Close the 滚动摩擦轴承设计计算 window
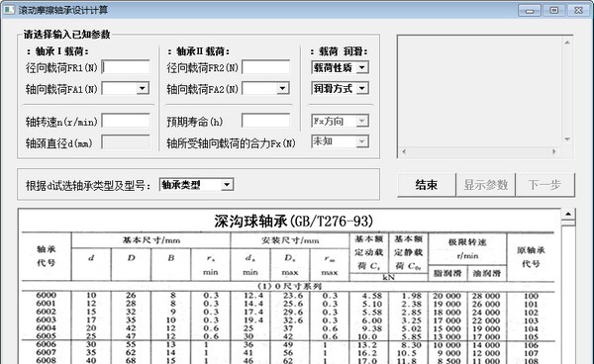This screenshot has width=594, height=364. [578, 11]
